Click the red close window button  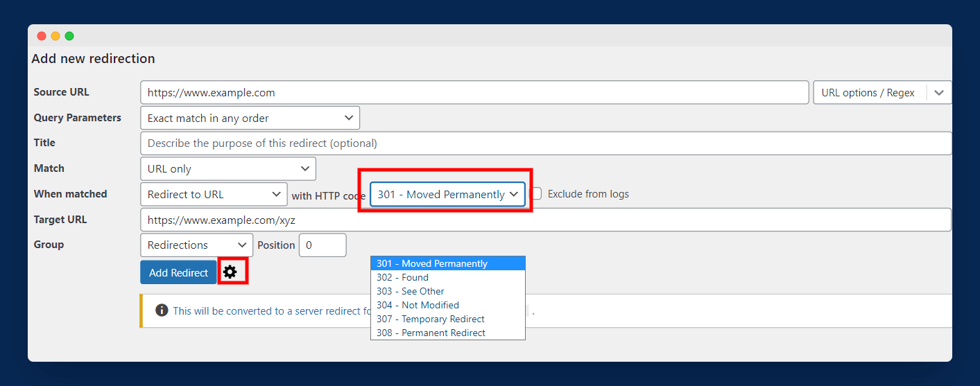pos(42,36)
